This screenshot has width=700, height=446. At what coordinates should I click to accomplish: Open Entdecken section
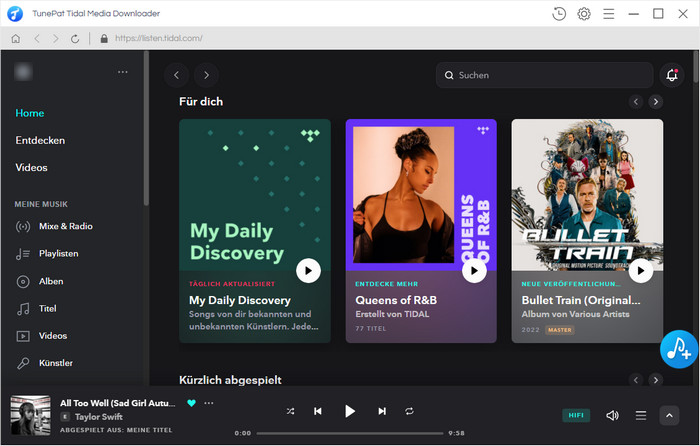(x=40, y=140)
